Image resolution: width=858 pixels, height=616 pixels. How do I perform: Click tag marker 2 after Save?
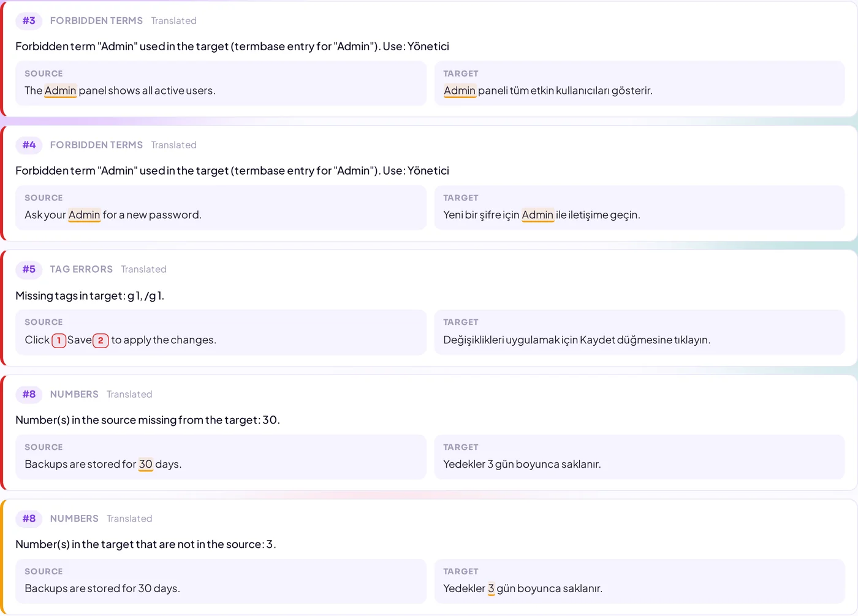(x=101, y=340)
